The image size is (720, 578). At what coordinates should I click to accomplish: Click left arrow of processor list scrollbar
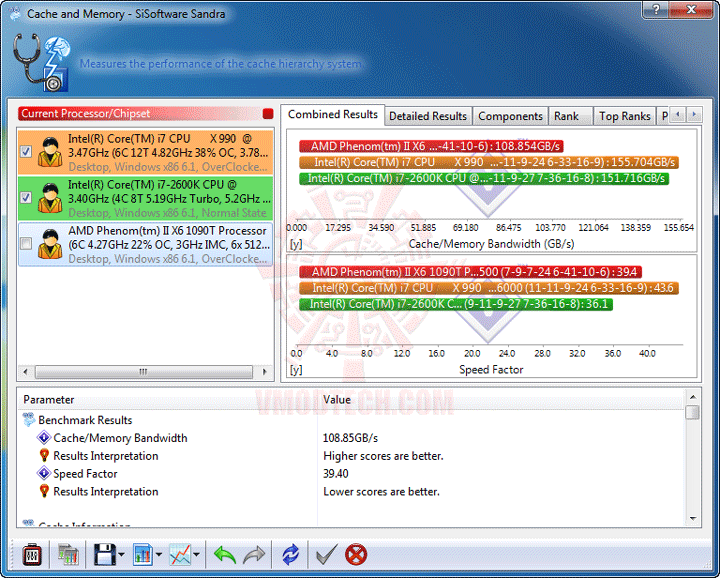pyautogui.click(x=25, y=371)
